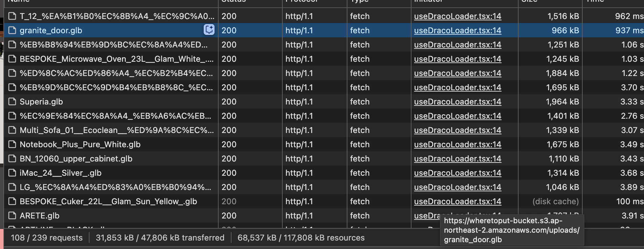This screenshot has width=644, height=249.
Task: Click the (disk cache) size cell
Action: pyautogui.click(x=556, y=201)
